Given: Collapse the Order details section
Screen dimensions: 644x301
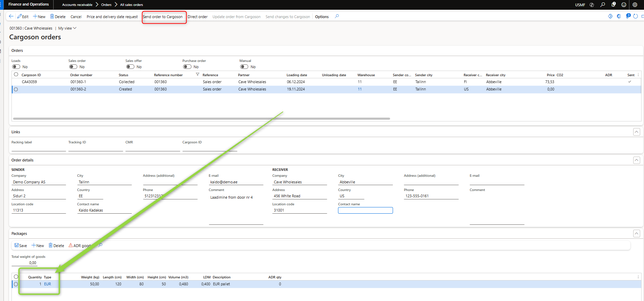Looking at the screenshot, I should tap(636, 160).
